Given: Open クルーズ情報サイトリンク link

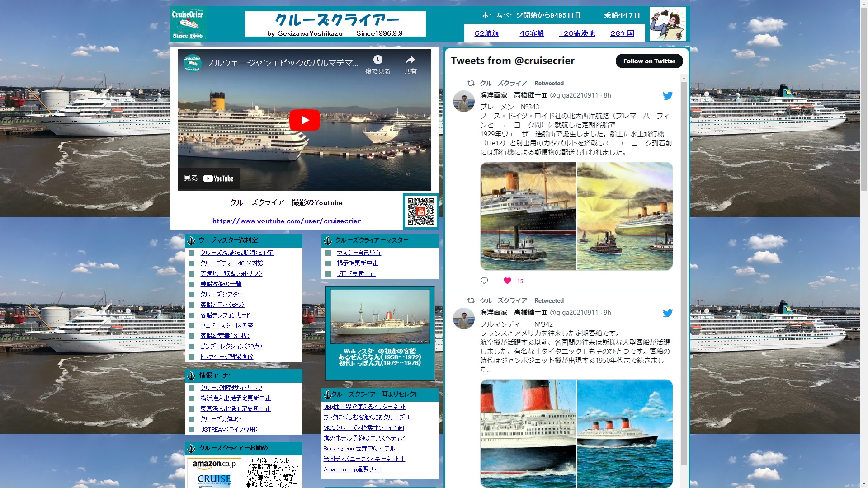Looking at the screenshot, I should [x=231, y=388].
